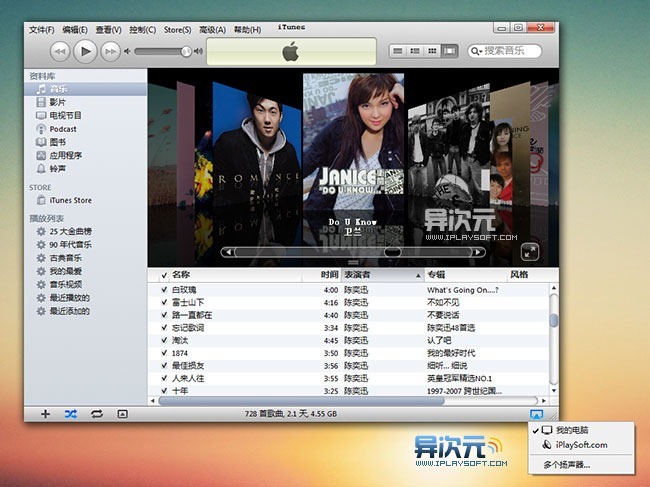The image size is (650, 487).
Task: Click the black-and-white band album cover
Action: pos(448,145)
